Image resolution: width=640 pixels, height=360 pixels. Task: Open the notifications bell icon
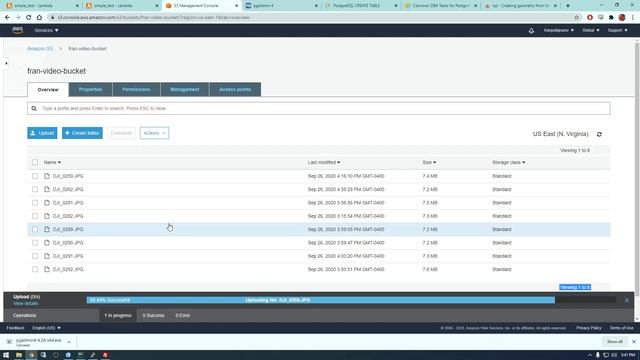[531, 31]
